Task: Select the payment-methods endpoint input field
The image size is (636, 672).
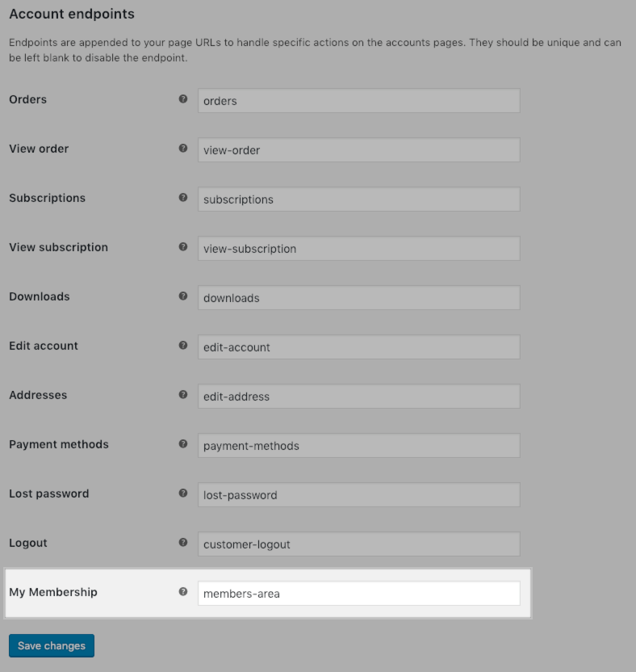Action: point(358,445)
